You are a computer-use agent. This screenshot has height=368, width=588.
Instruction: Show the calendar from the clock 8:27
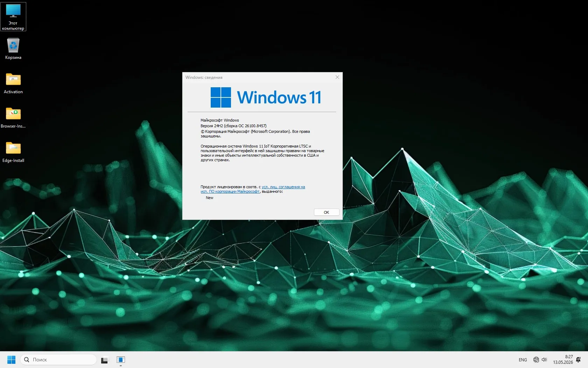[563, 360]
